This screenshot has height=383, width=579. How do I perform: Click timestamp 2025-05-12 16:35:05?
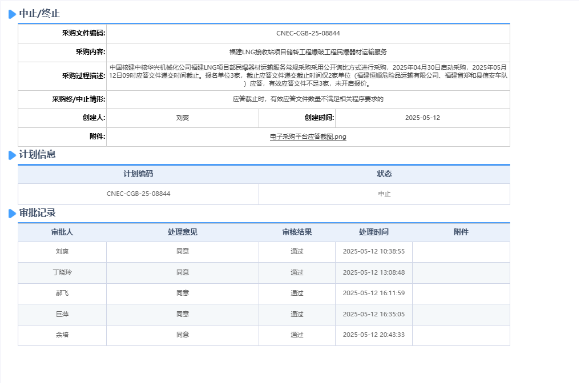tap(374, 314)
